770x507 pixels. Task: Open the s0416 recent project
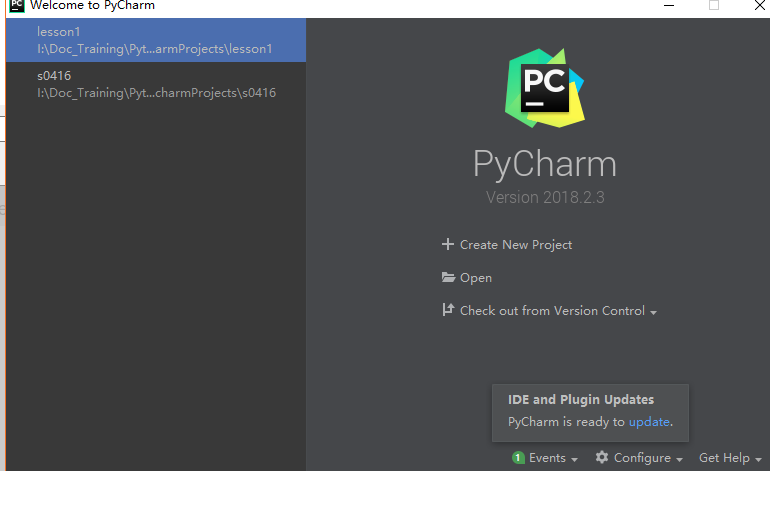(x=156, y=84)
